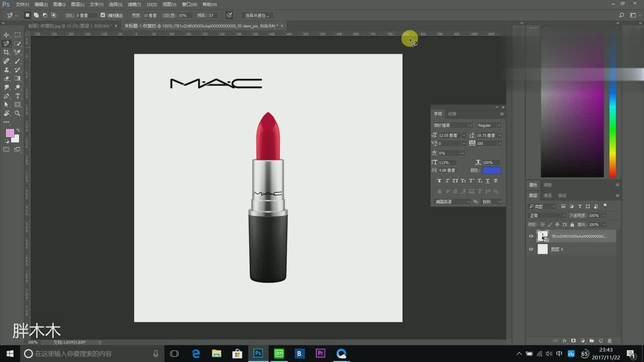Select the Clone Stamp tool
644x362 pixels.
pyautogui.click(x=7, y=70)
